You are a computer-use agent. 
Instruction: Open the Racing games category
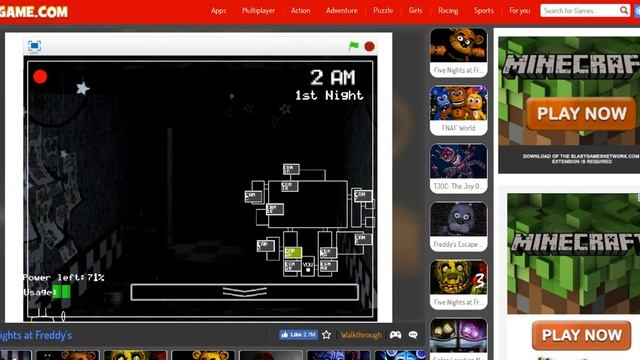click(448, 11)
